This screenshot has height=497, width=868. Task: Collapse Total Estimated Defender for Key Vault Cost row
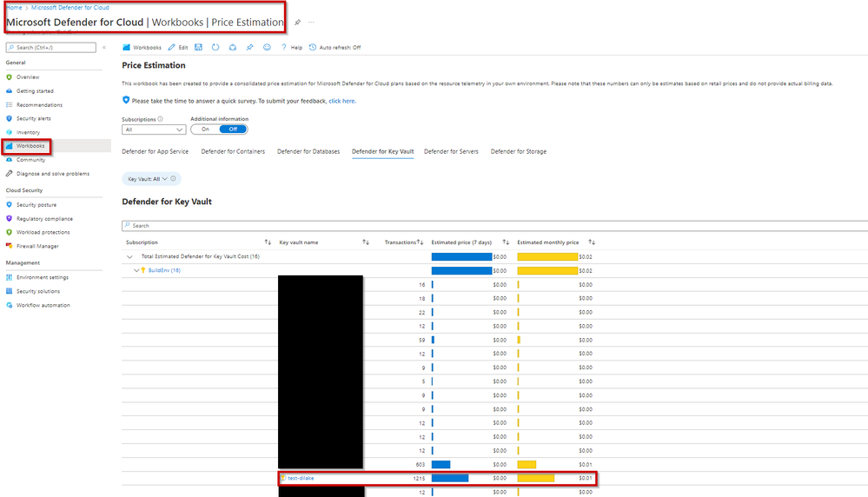(129, 257)
